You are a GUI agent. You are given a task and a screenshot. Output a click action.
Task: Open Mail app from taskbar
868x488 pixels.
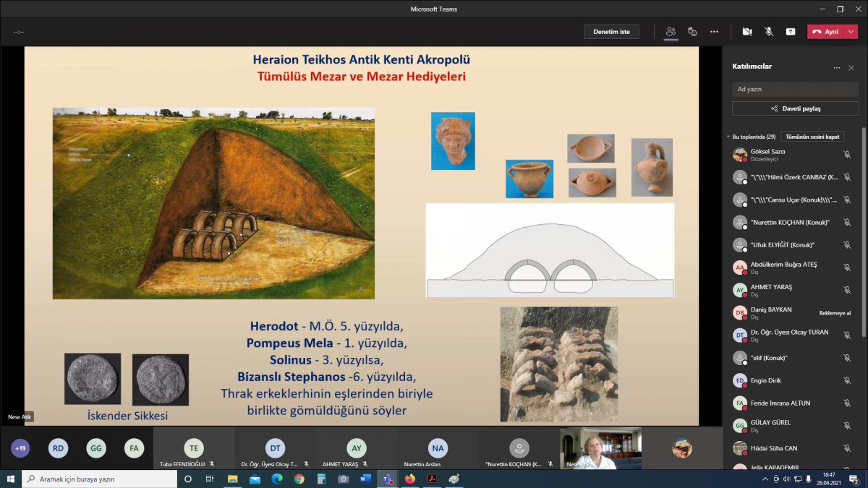[x=255, y=479]
